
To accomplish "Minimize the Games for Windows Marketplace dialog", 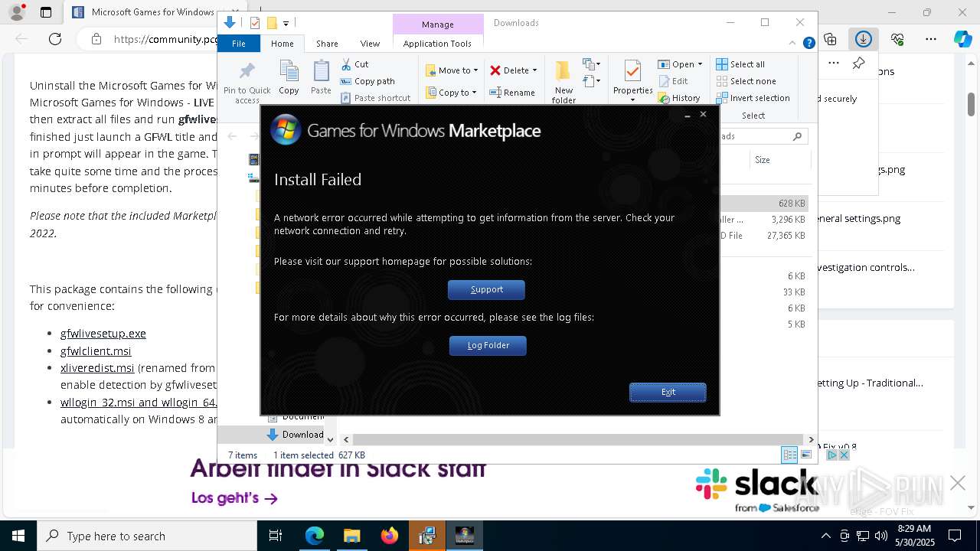I will pyautogui.click(x=687, y=115).
